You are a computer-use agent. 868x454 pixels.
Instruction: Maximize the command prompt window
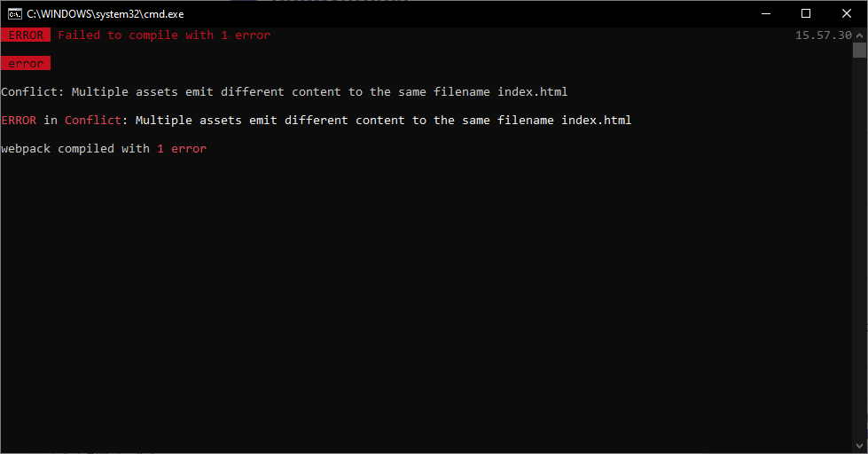pos(806,14)
